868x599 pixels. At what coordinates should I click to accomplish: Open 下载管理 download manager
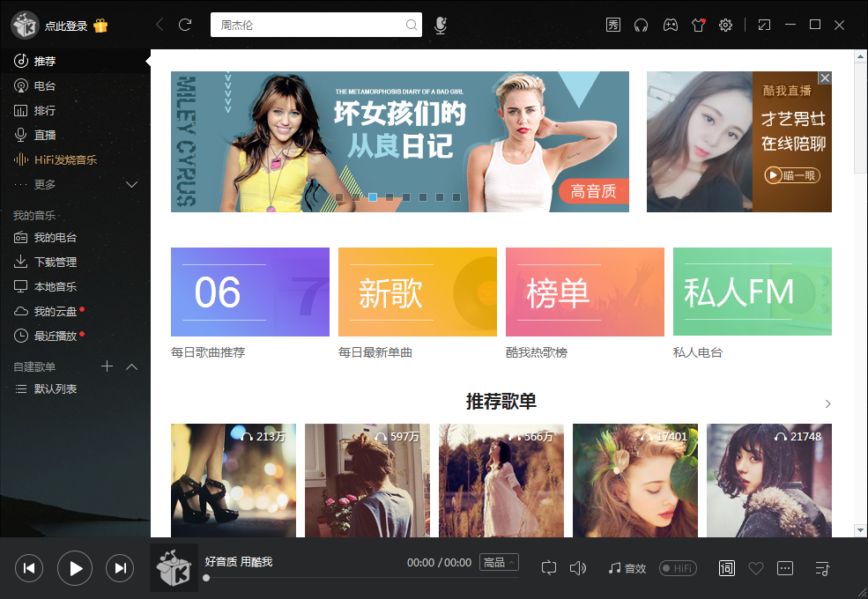pyautogui.click(x=75, y=262)
